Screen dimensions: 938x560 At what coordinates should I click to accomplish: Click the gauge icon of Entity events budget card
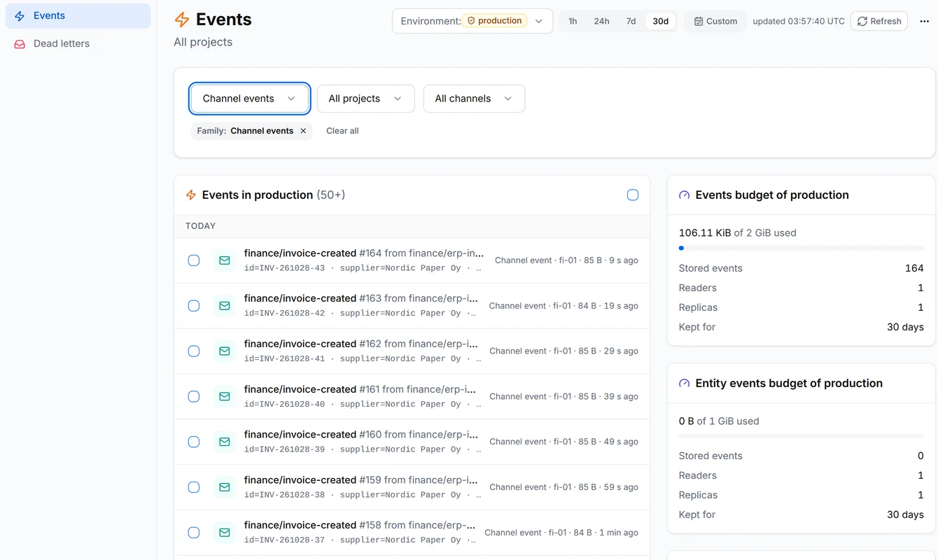click(x=685, y=384)
